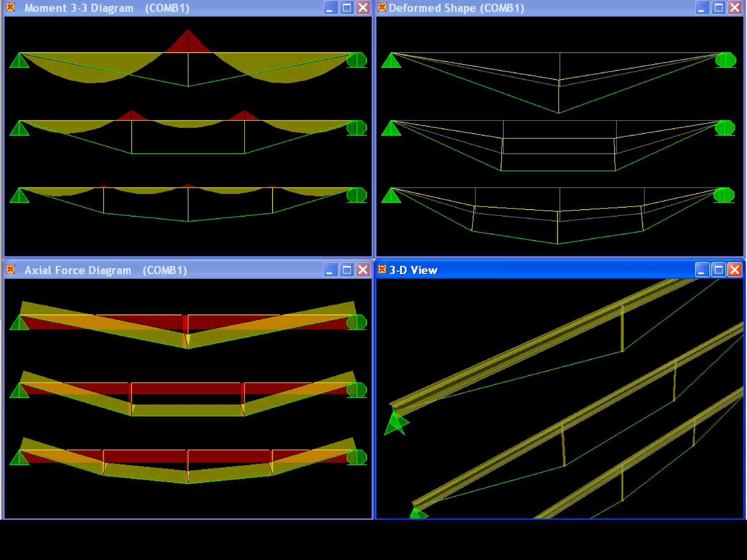Select top beam's left pin support in Moment diagram
Screen dimensions: 747x560
pyautogui.click(x=19, y=61)
